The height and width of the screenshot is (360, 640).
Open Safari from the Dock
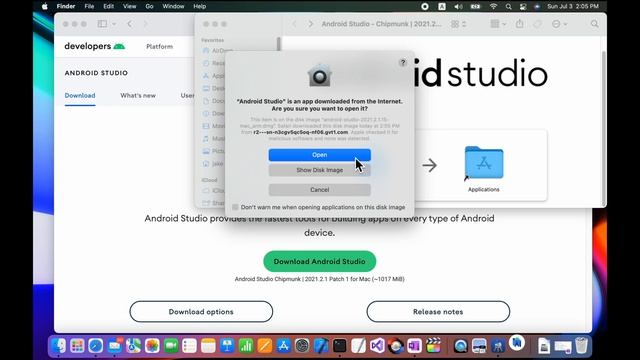96,346
